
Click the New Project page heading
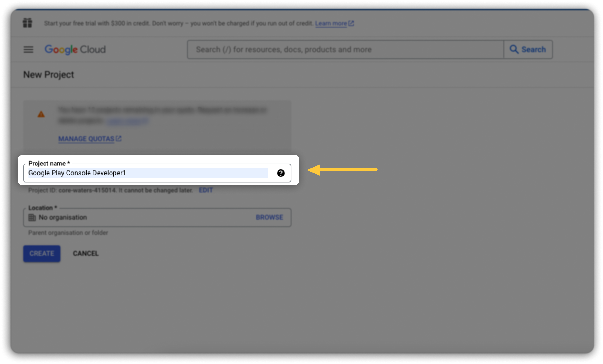(x=48, y=75)
